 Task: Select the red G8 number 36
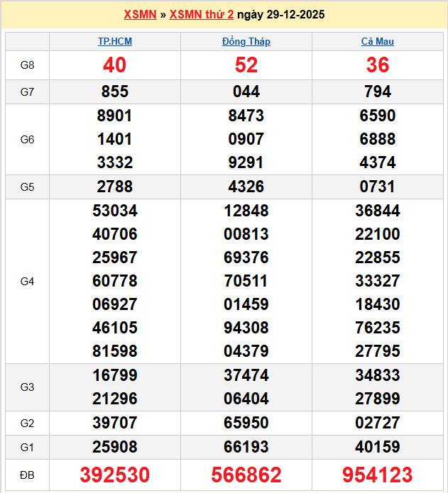coord(378,65)
